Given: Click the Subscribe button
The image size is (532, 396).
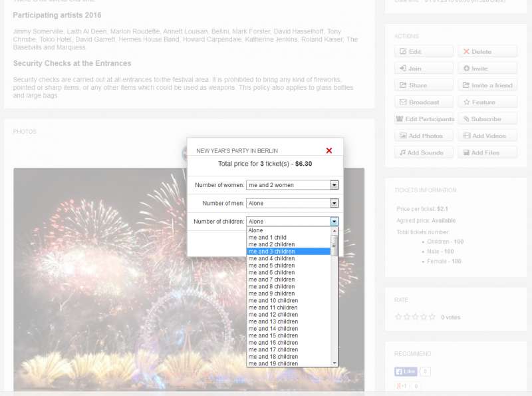Looking at the screenshot, I should [x=487, y=119].
